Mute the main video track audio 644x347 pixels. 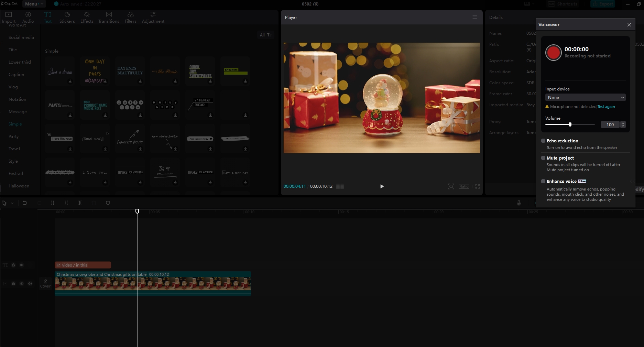click(x=30, y=284)
